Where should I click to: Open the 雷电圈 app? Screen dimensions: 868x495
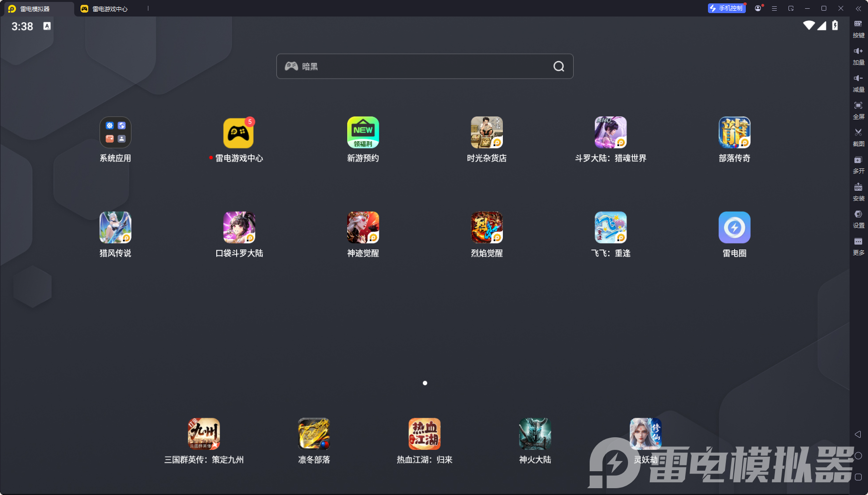pos(735,228)
